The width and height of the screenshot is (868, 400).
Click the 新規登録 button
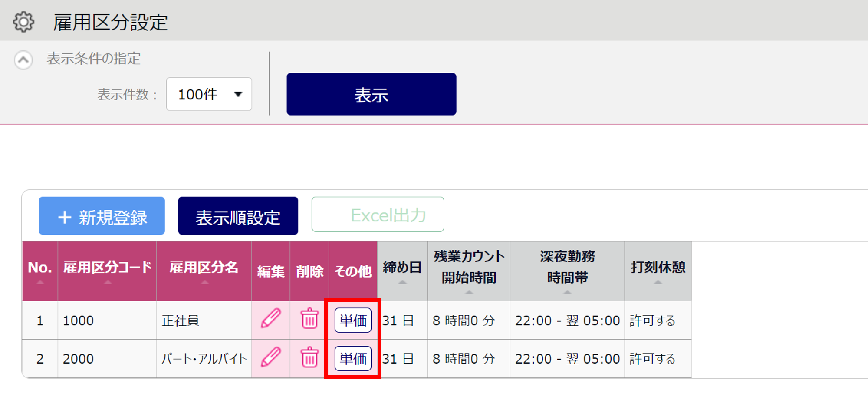102,216
